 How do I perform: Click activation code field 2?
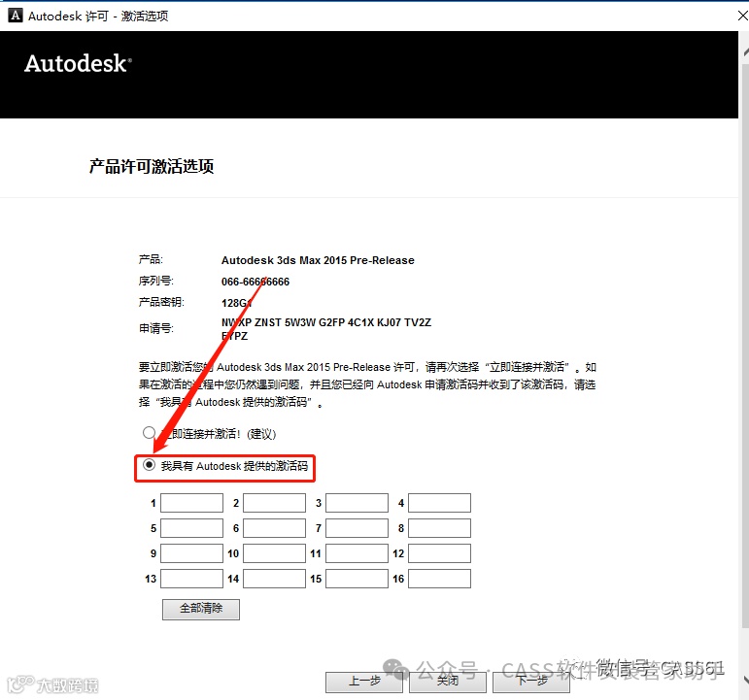(274, 503)
